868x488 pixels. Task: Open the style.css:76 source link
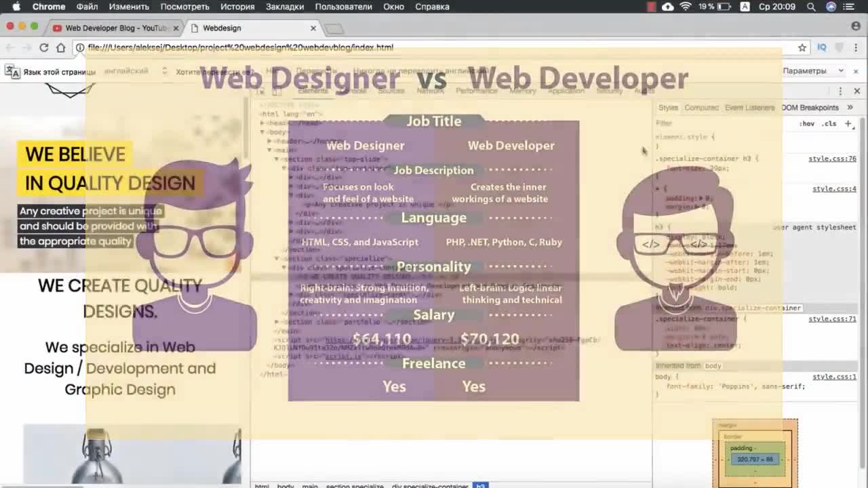click(832, 159)
